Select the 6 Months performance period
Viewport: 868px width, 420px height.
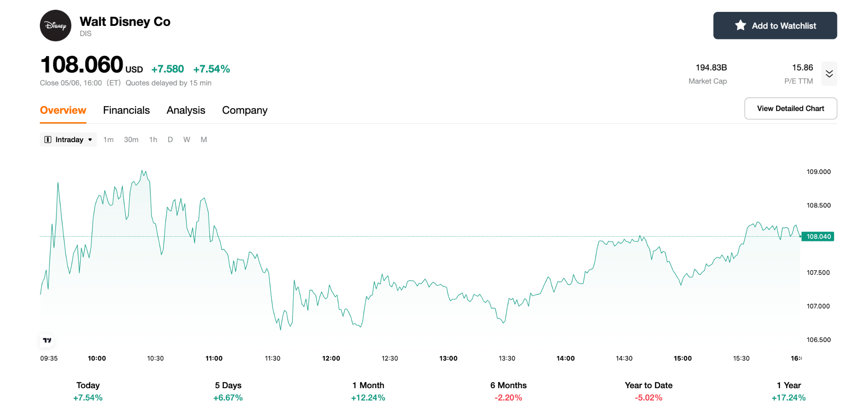508,391
